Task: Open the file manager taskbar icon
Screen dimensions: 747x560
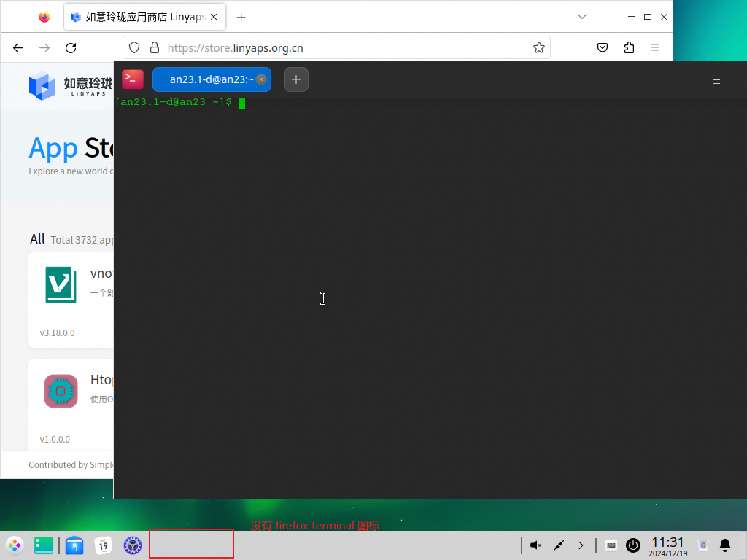Action: click(x=44, y=545)
